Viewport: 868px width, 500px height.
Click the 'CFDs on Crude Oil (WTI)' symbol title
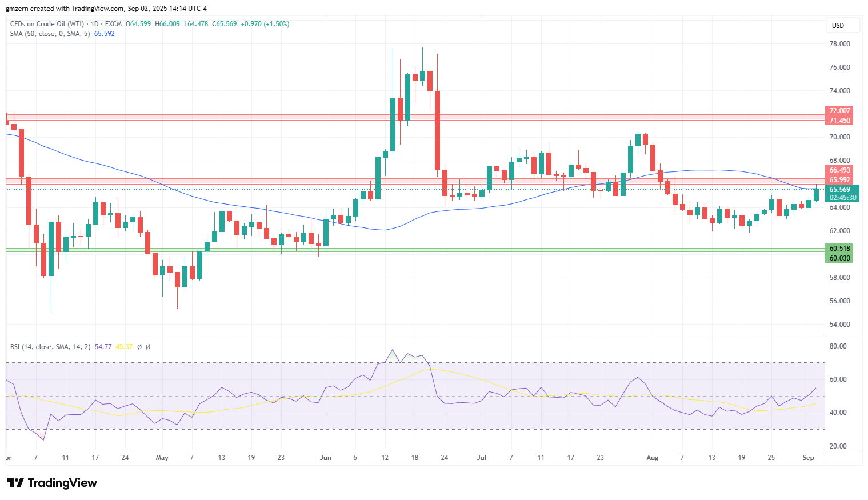[x=46, y=24]
